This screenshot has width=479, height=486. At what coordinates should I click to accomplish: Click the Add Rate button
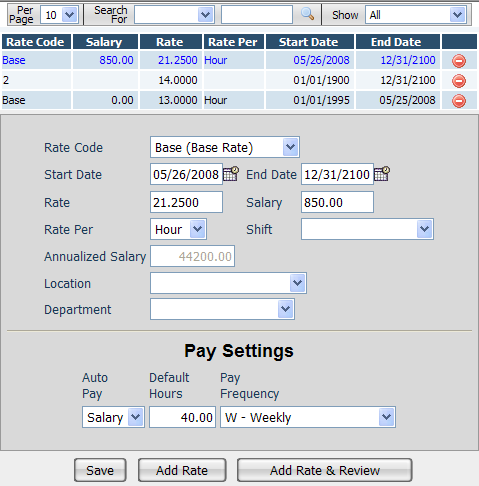coord(182,470)
